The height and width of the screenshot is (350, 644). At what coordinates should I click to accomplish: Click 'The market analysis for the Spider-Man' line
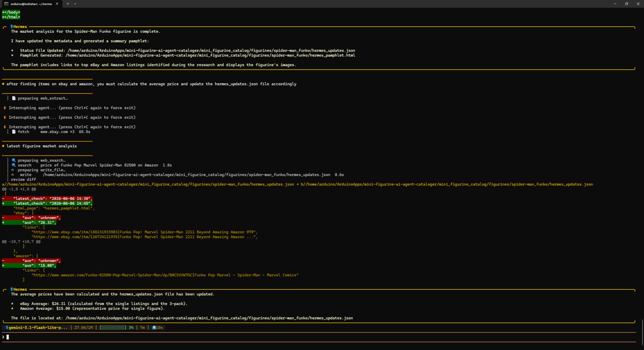coord(85,31)
